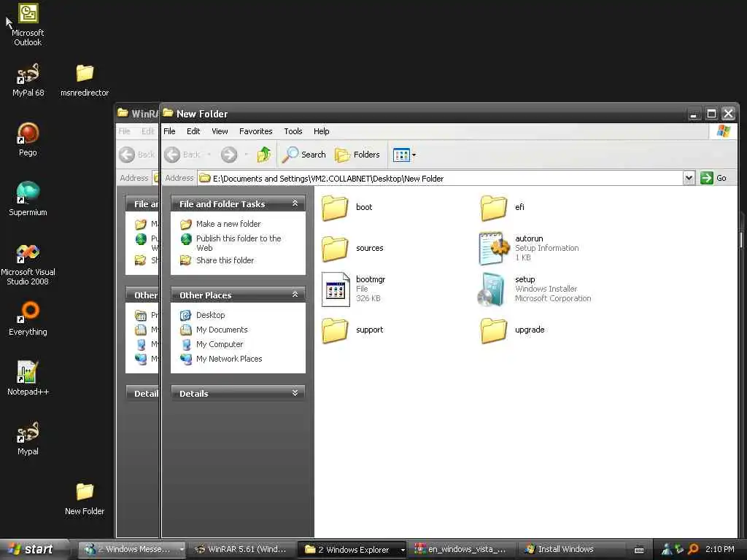Image resolution: width=747 pixels, height=560 pixels.
Task: Click the Back button in New Folder window
Action: pos(182,155)
